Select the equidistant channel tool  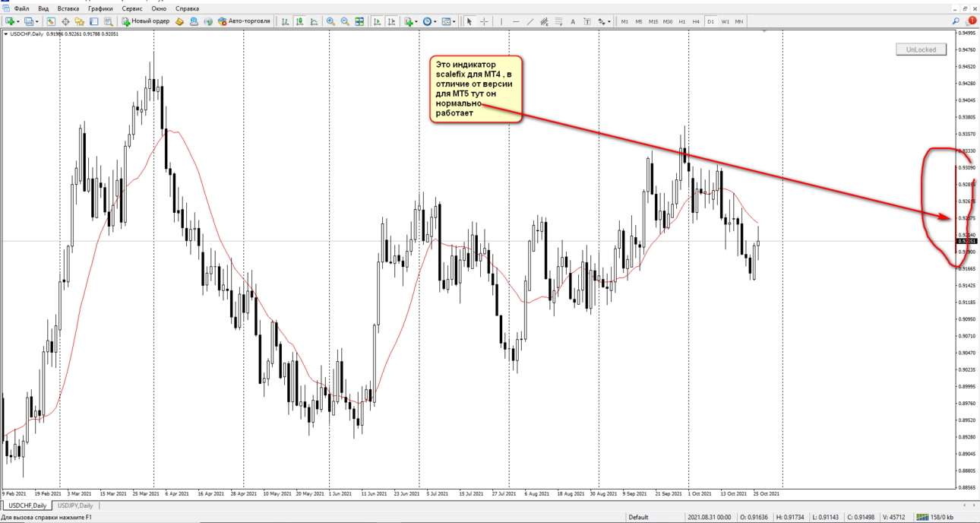point(544,21)
